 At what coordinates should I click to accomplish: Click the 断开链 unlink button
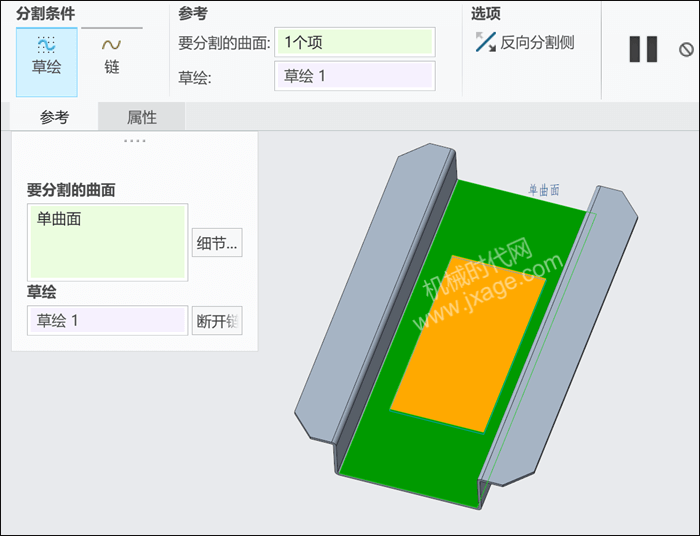(x=217, y=320)
